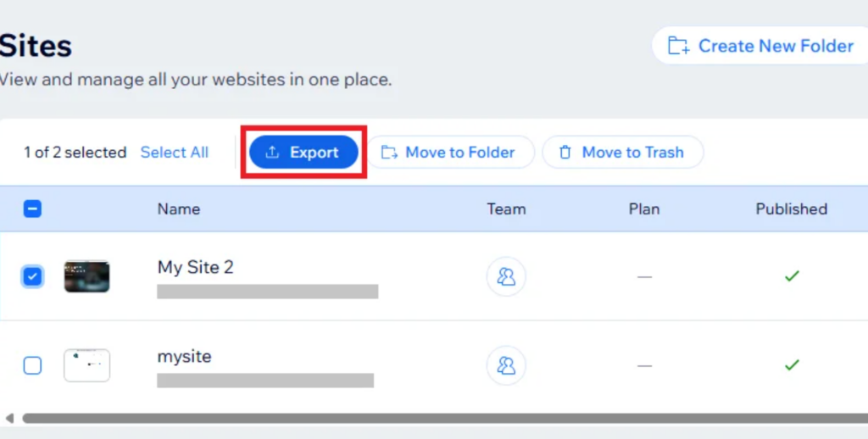
Task: Click the Published column header
Action: tap(791, 209)
